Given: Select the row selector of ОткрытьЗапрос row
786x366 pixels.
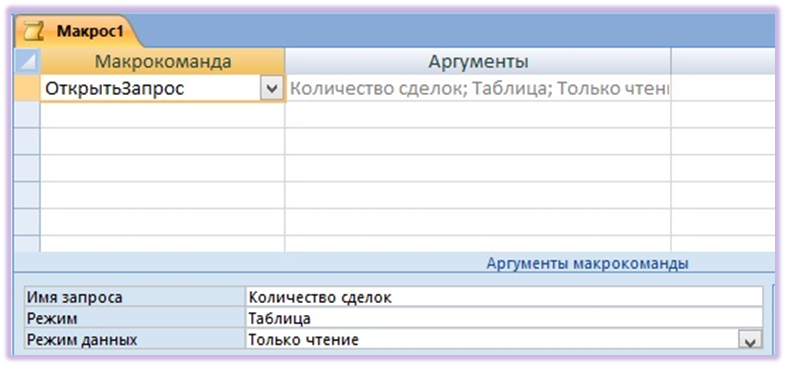Looking at the screenshot, I should pos(28,88).
